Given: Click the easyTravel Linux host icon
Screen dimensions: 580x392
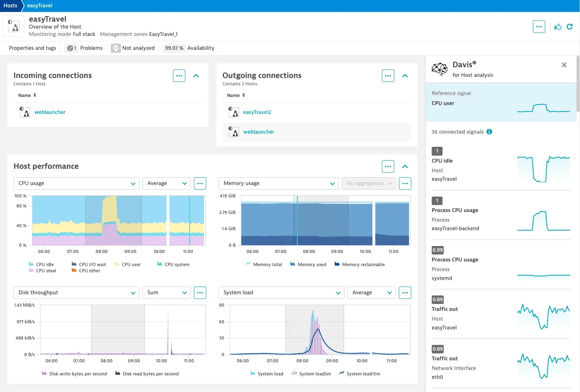Looking at the screenshot, I should click(14, 25).
